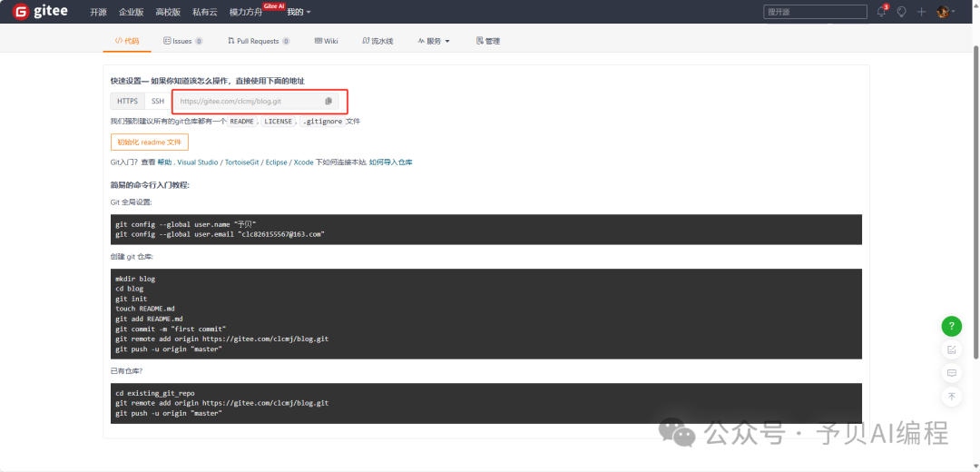Click the back-to-top arrow icon
This screenshot has height=472, width=980.
point(951,397)
